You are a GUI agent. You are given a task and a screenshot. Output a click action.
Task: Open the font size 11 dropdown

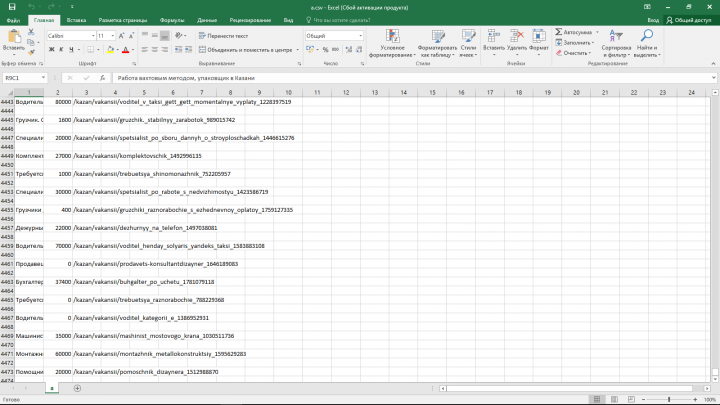[113, 36]
